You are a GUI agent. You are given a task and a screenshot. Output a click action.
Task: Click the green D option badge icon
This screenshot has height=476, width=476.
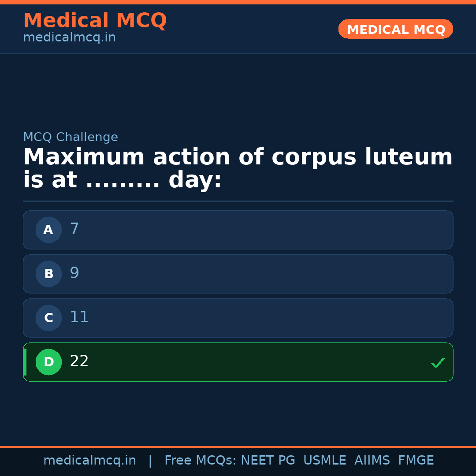pyautogui.click(x=48, y=362)
